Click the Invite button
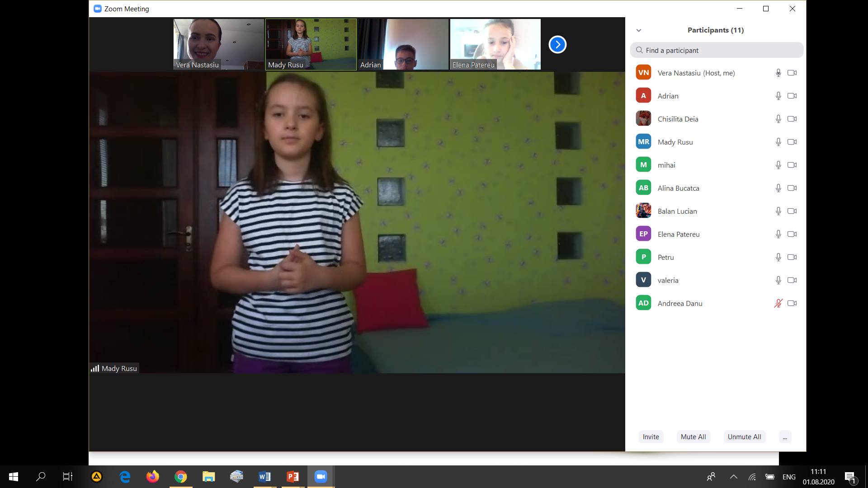Image resolution: width=868 pixels, height=488 pixels. coord(651,437)
